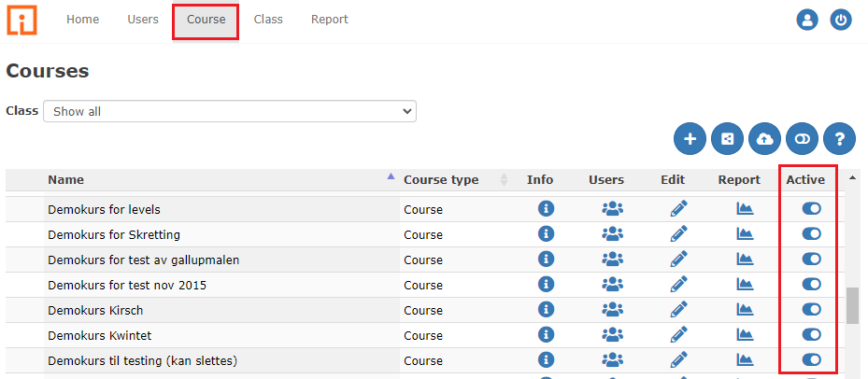Click the power logout icon
This screenshot has height=379, width=868.
point(841,20)
